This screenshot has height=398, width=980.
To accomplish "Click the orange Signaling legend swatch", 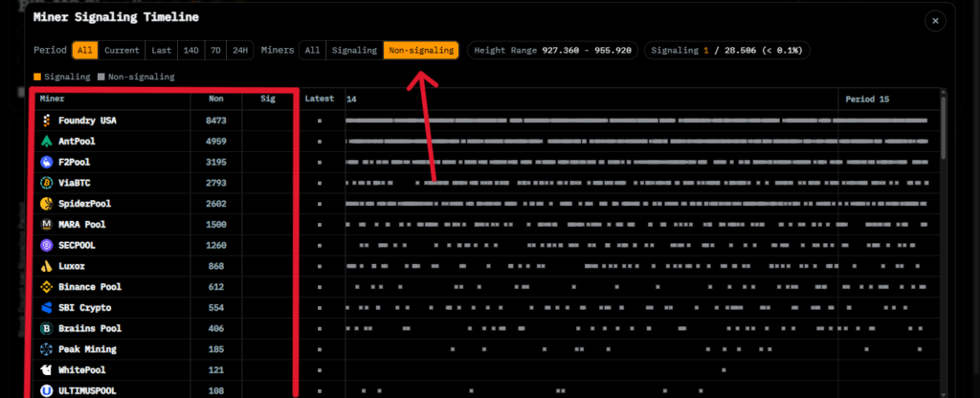I will pyautogui.click(x=37, y=77).
